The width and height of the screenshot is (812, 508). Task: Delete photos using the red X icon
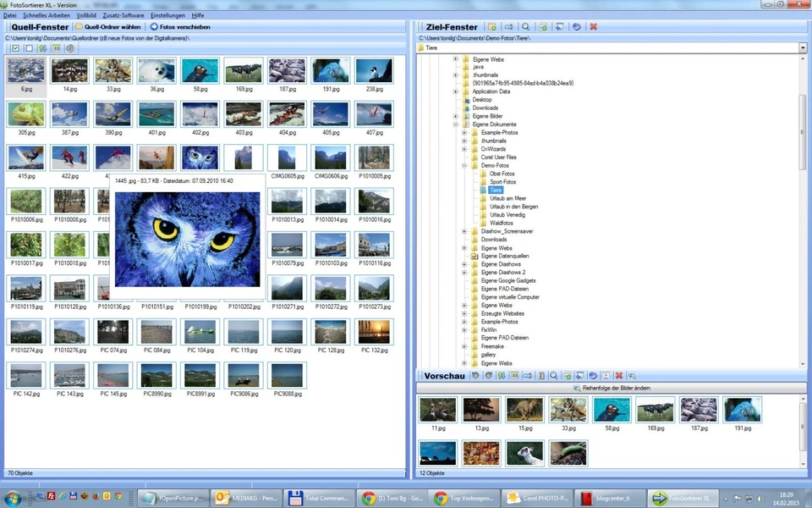click(x=594, y=26)
